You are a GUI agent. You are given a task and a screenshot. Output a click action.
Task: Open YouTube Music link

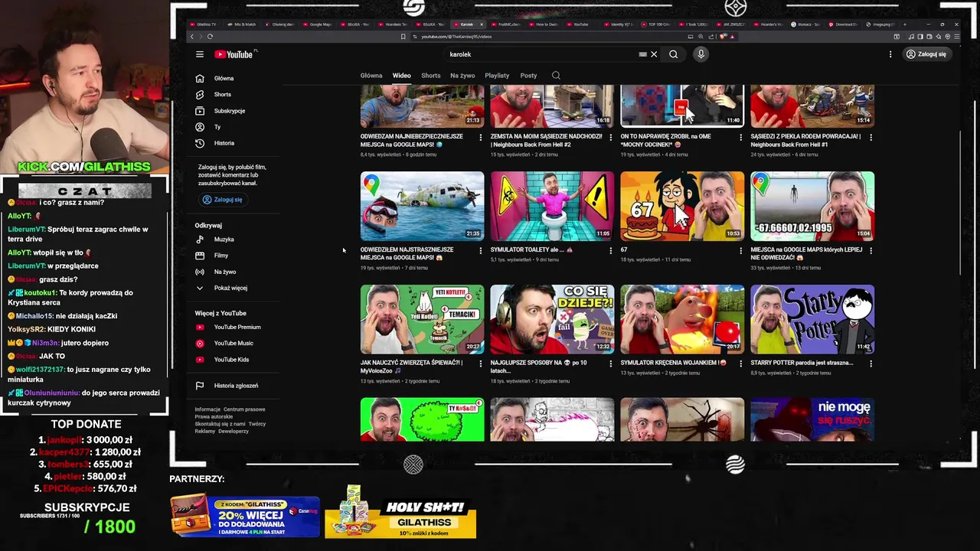click(x=234, y=344)
